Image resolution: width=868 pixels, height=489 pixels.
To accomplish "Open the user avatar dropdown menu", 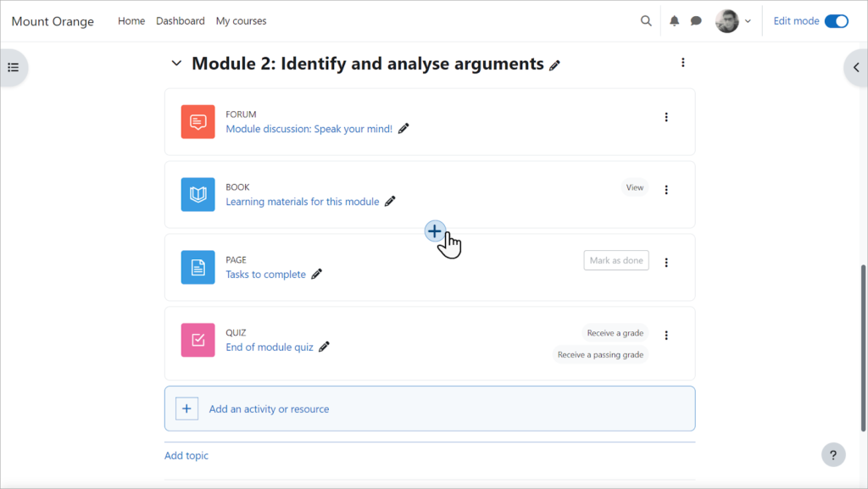I will [x=733, y=21].
